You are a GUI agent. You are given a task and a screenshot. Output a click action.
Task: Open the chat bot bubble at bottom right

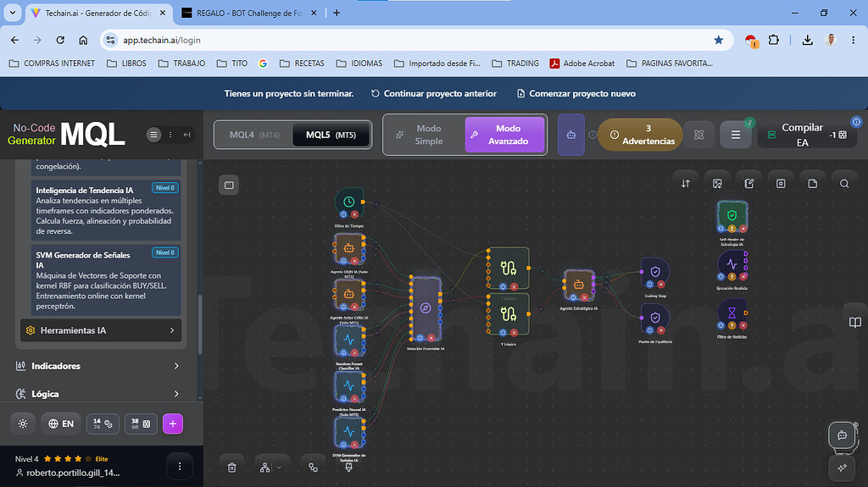point(842,435)
